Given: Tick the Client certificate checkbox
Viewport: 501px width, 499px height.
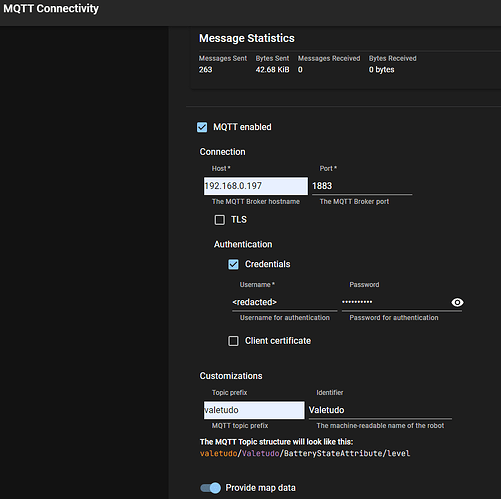Looking at the screenshot, I should coord(233,341).
